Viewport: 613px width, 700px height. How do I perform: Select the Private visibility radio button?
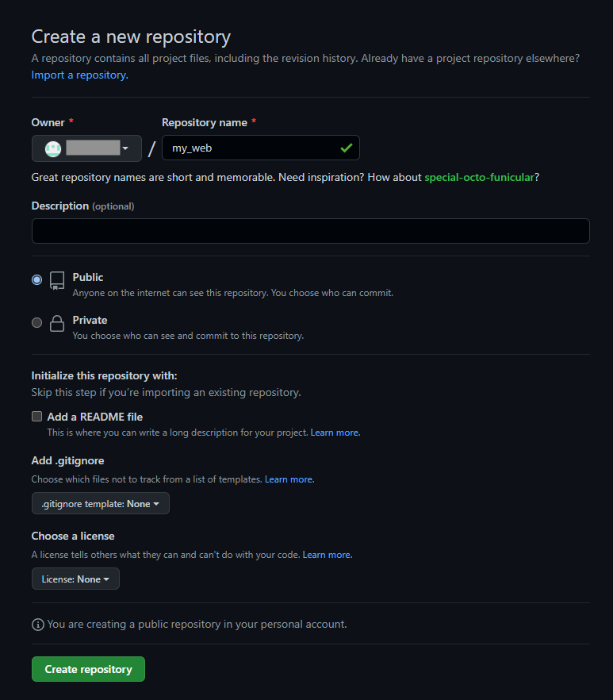coord(37,322)
